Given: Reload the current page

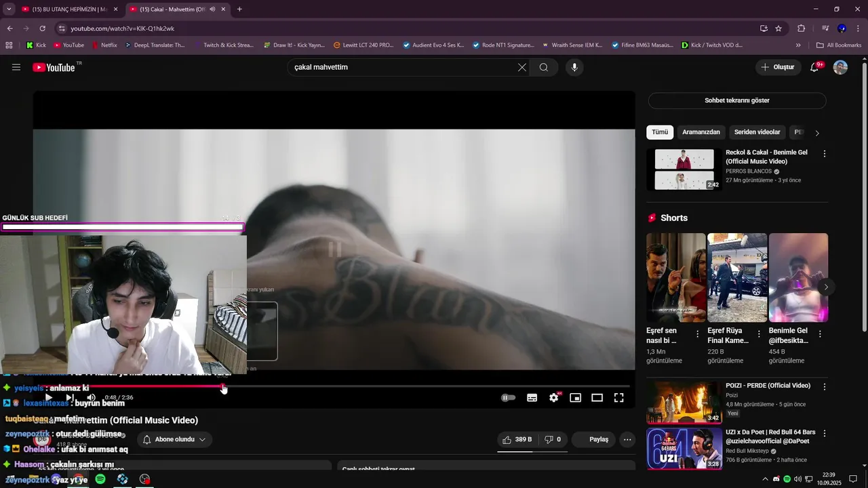Looking at the screenshot, I should (42, 28).
